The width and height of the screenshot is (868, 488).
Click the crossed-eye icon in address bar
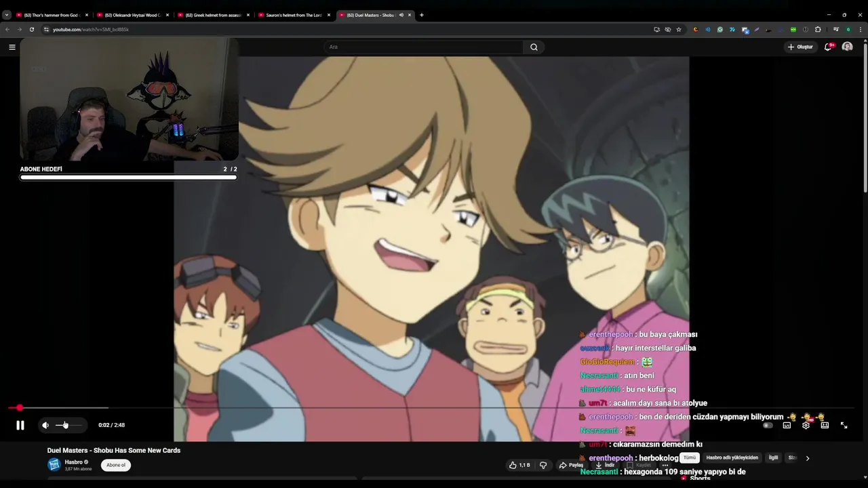668,29
